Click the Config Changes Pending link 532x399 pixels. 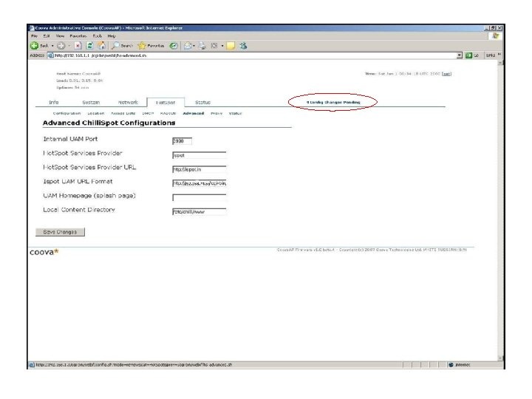333,102
